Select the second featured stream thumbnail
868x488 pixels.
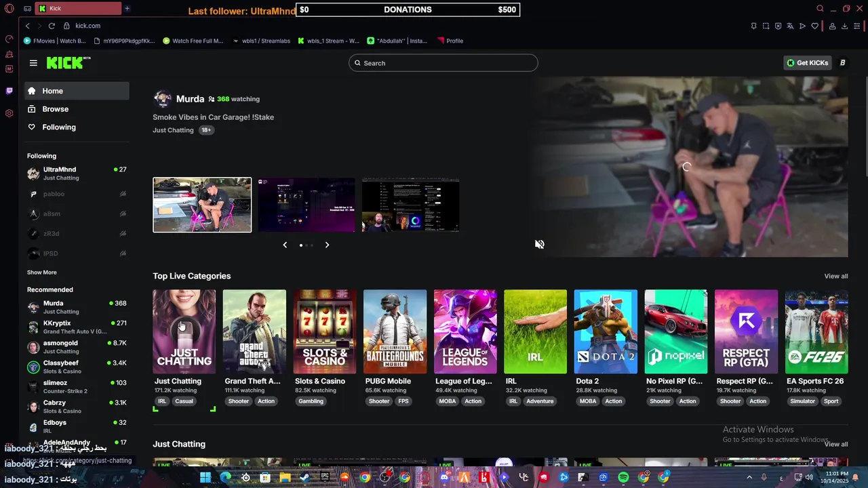(307, 205)
